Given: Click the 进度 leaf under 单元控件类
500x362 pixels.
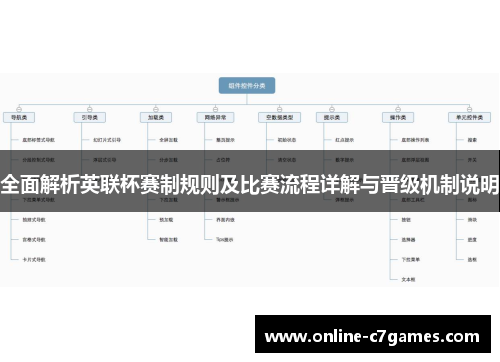Looking at the screenshot, I should click(472, 240).
